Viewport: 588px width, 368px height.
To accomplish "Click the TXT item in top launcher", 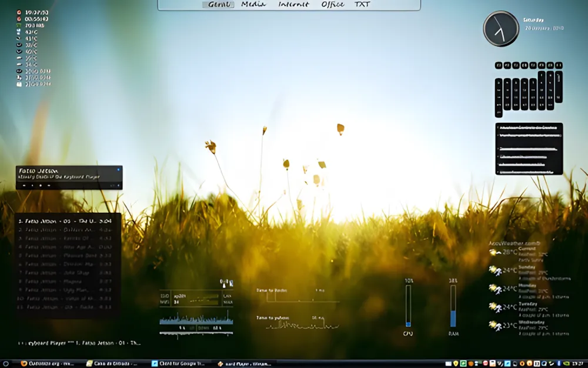I will coord(363,5).
